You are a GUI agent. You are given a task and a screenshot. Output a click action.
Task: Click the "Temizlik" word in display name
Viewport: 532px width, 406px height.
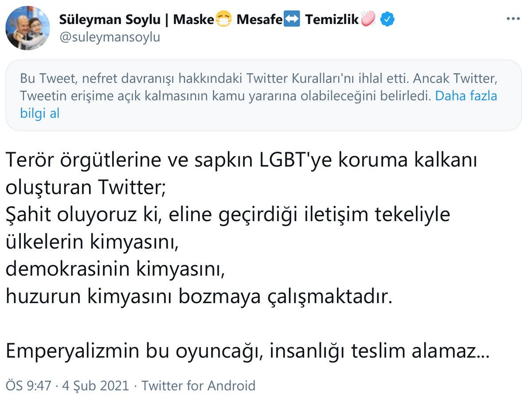332,20
